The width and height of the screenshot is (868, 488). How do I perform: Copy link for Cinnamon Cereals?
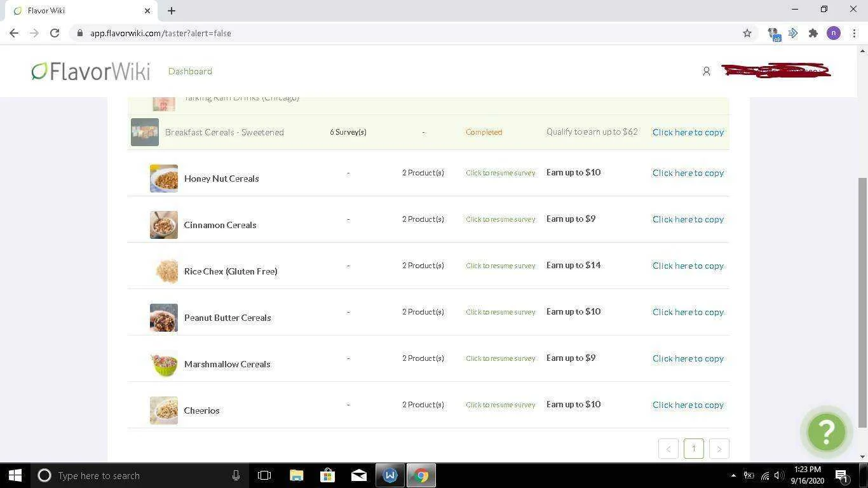(688, 219)
